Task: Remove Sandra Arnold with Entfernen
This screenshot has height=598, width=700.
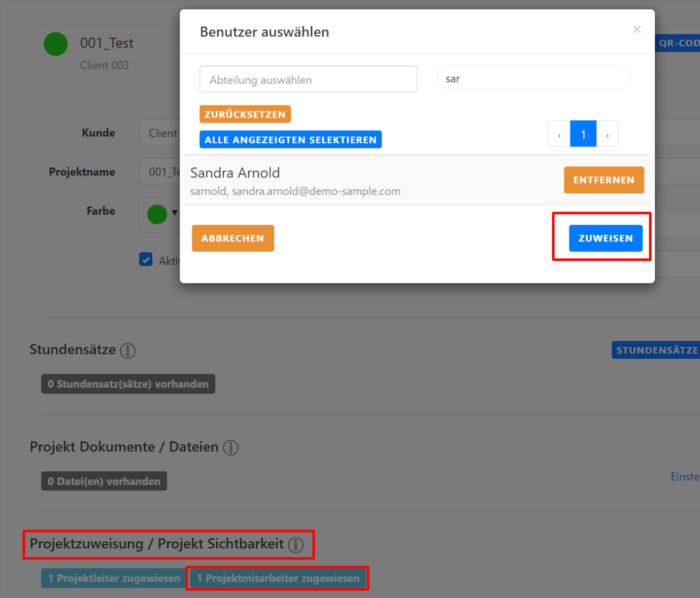Action: point(604,180)
